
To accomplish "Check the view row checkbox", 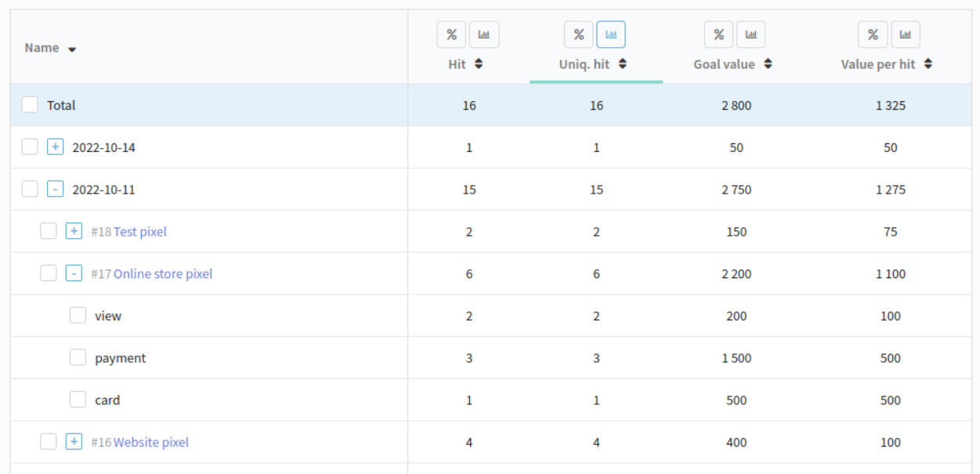I will (x=78, y=315).
